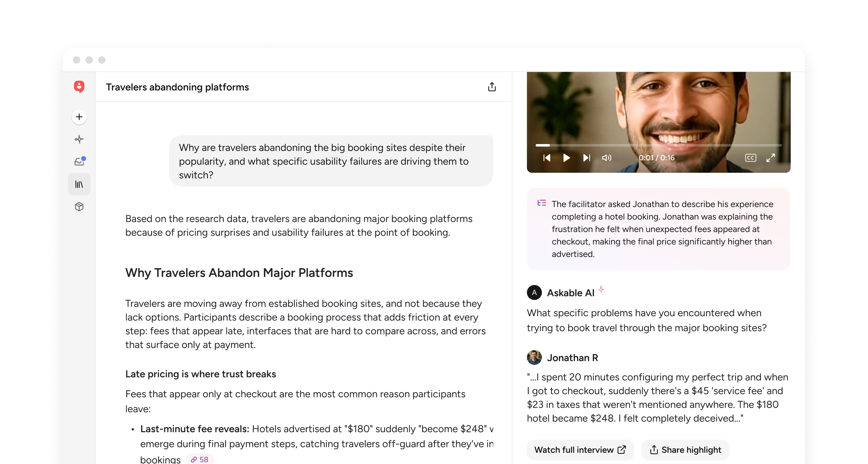Open the inbox icon with notification dot
The image size is (868, 464).
point(80,162)
